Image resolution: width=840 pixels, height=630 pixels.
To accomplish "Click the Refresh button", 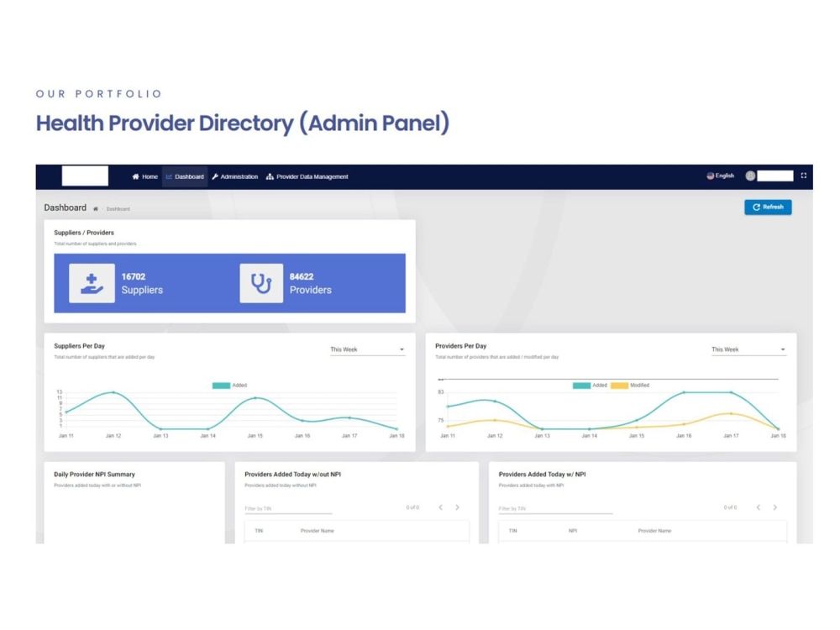I will [x=768, y=207].
